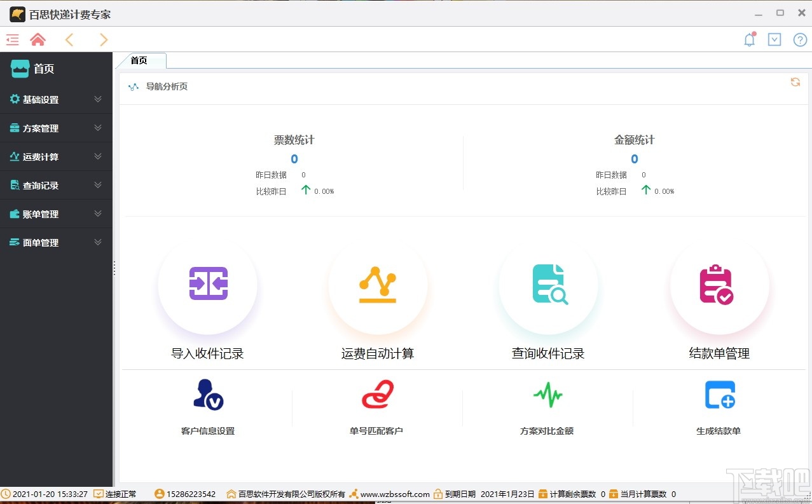Screen dimensions: 812x504
Task: Select 面单管理 in the sidebar
Action: (56, 242)
